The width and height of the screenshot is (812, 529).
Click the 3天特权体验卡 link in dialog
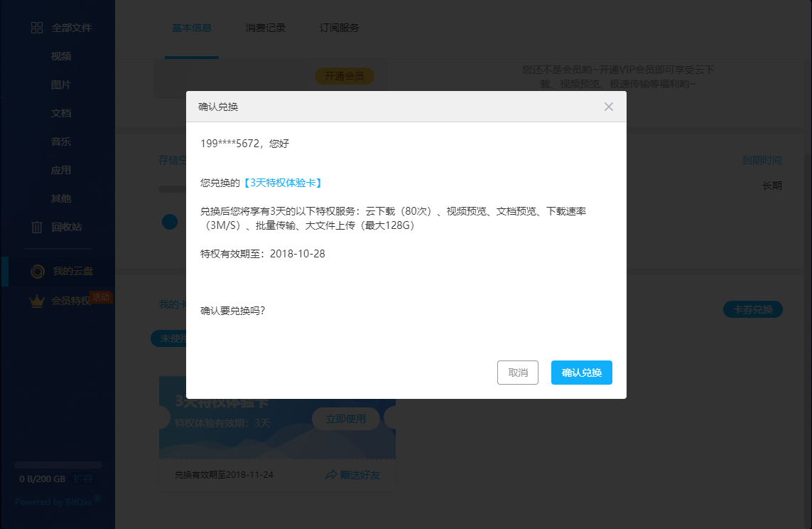click(x=283, y=183)
